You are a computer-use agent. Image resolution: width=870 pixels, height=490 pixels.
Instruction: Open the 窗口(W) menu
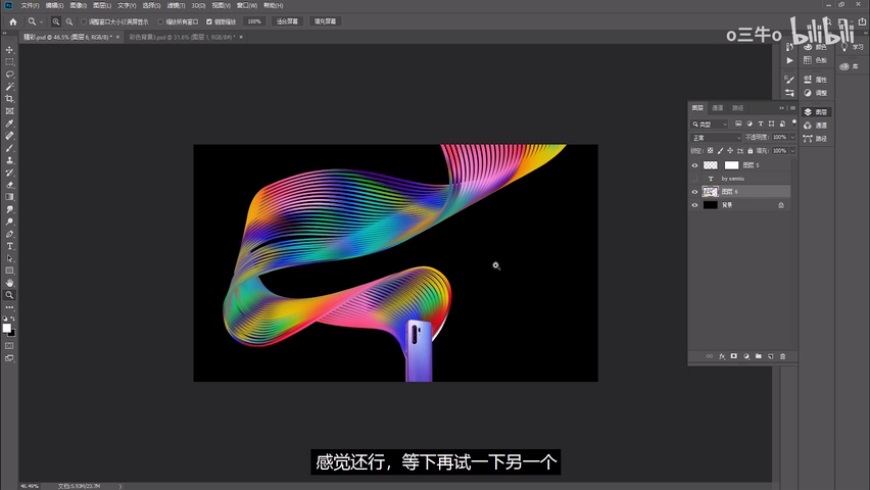pos(247,6)
